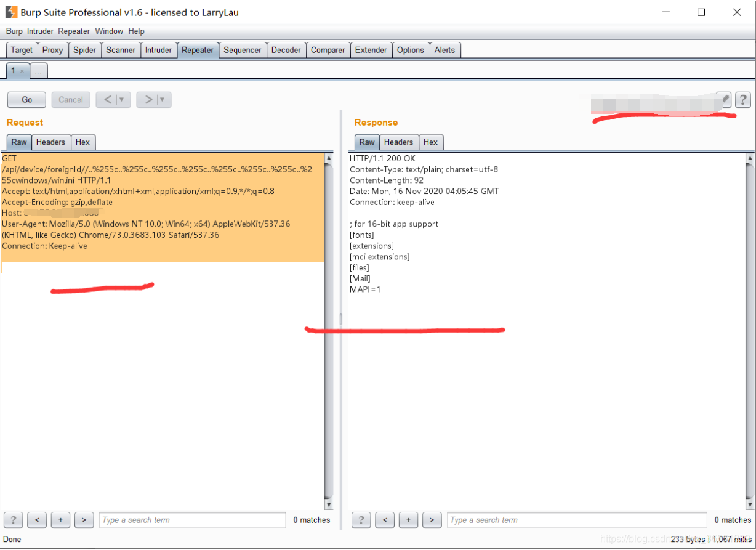Click request search previous match button
The width and height of the screenshot is (756, 550).
pyautogui.click(x=37, y=520)
